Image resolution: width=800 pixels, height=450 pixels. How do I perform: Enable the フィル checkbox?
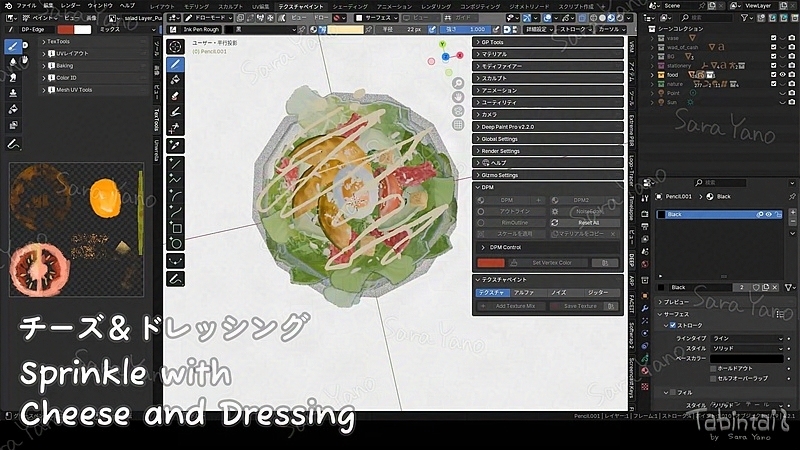point(672,392)
